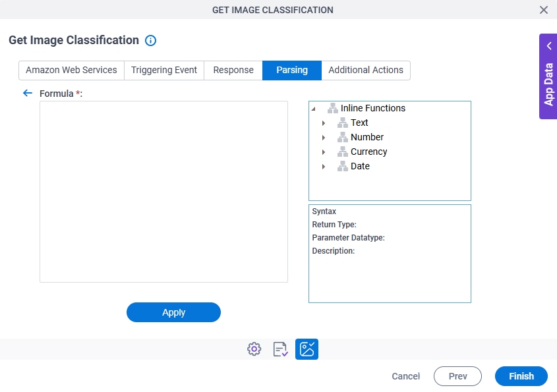Click the hierarchy icon next to Currency
This screenshot has height=392, width=557.
343,152
